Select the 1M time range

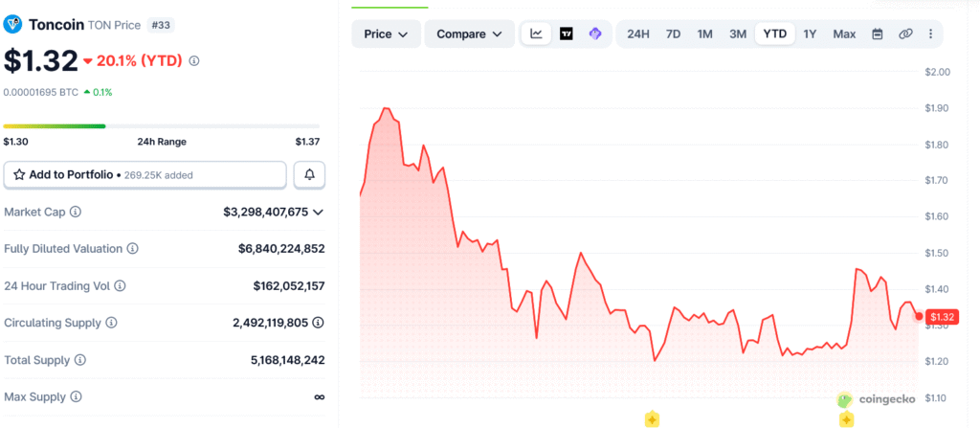tap(705, 34)
